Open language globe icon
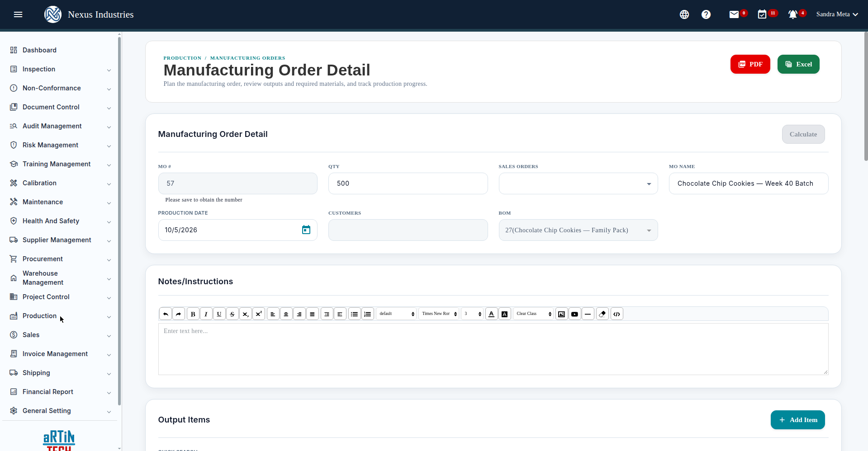This screenshot has width=868, height=451. point(684,14)
